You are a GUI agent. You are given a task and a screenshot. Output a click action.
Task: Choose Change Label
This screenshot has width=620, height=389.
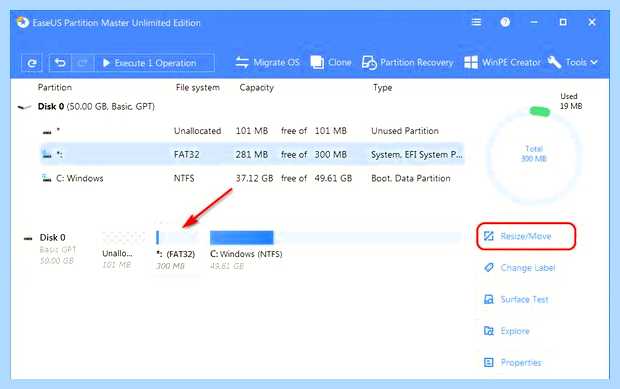click(x=520, y=268)
